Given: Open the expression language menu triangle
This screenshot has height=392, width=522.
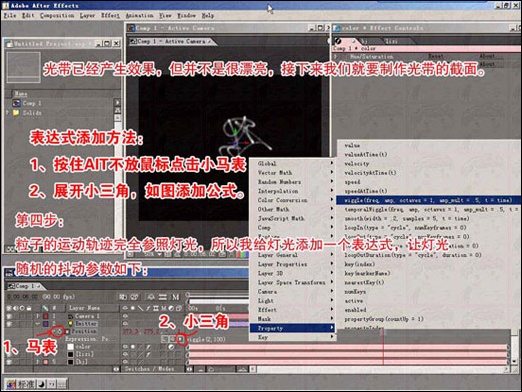Looking at the screenshot, I should (x=180, y=339).
